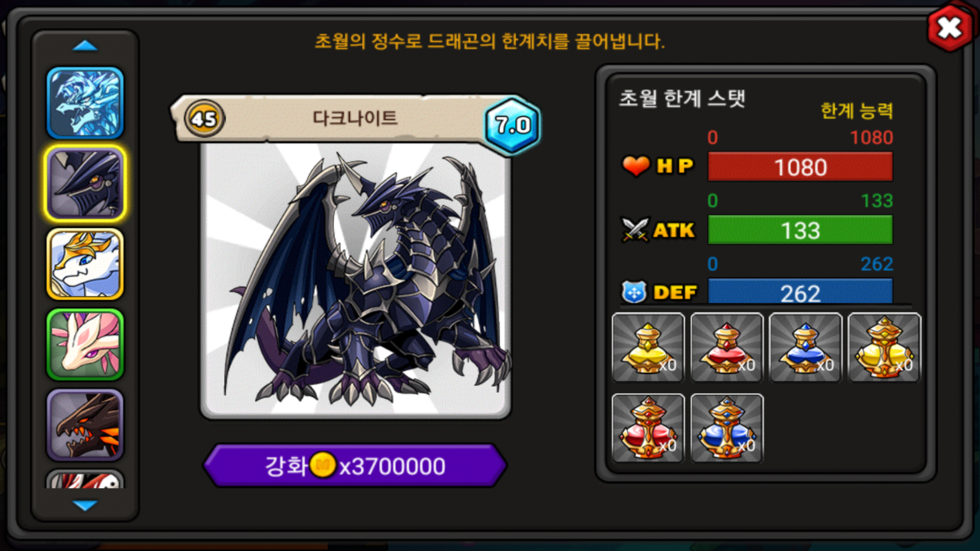Image resolution: width=980 pixels, height=551 pixels.
Task: Select the small blue essence potion
Action: click(x=805, y=347)
